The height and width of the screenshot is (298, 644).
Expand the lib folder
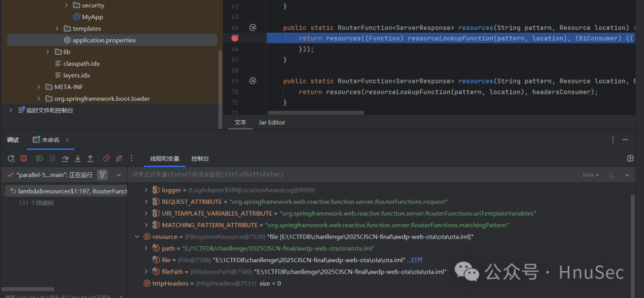[48, 52]
